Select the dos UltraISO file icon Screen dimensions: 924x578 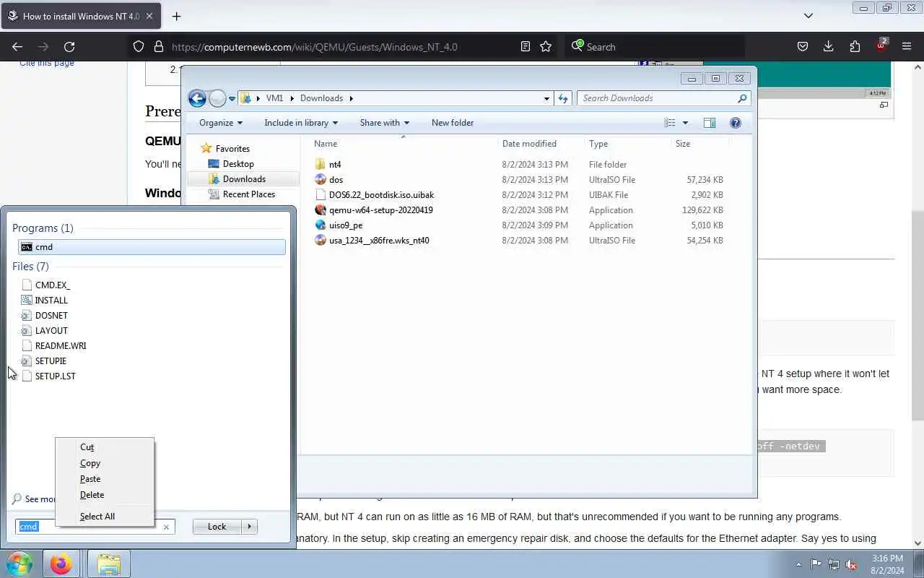click(321, 179)
